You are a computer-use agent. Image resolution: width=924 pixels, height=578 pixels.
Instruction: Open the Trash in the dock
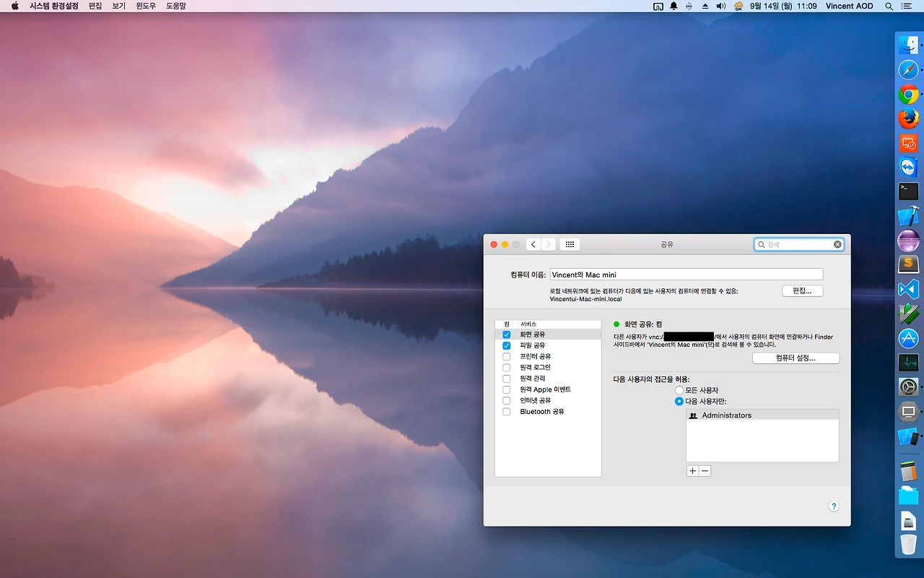click(x=907, y=545)
